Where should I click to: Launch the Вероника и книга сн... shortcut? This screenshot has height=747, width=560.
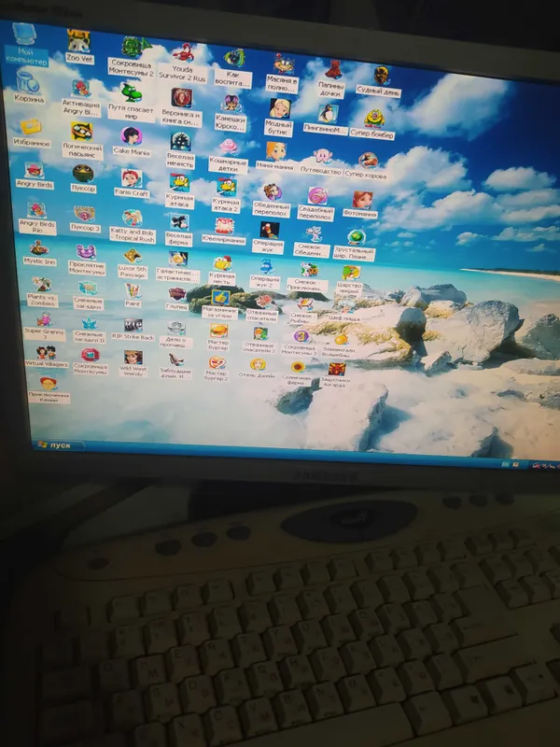tap(181, 107)
